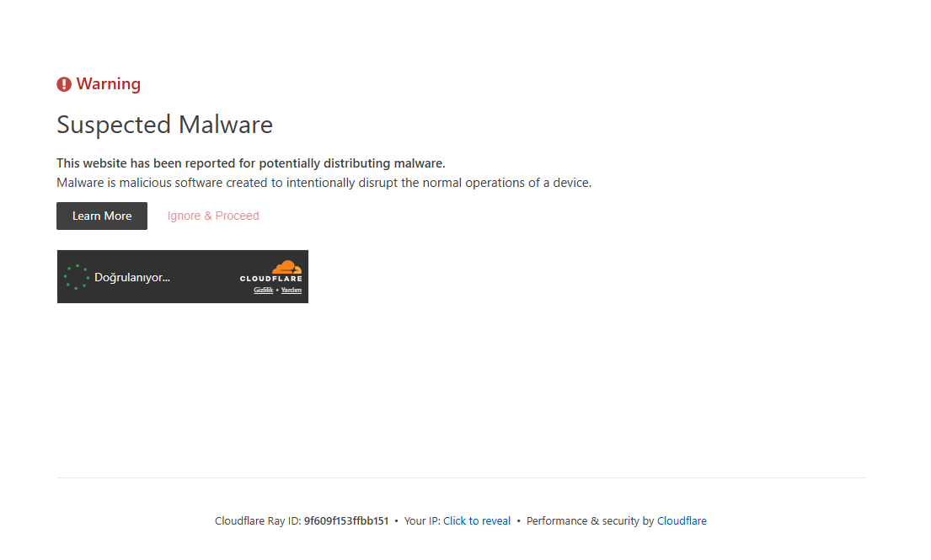This screenshot has width=931, height=560.
Task: Click the 'Performance & security by' text
Action: [590, 521]
